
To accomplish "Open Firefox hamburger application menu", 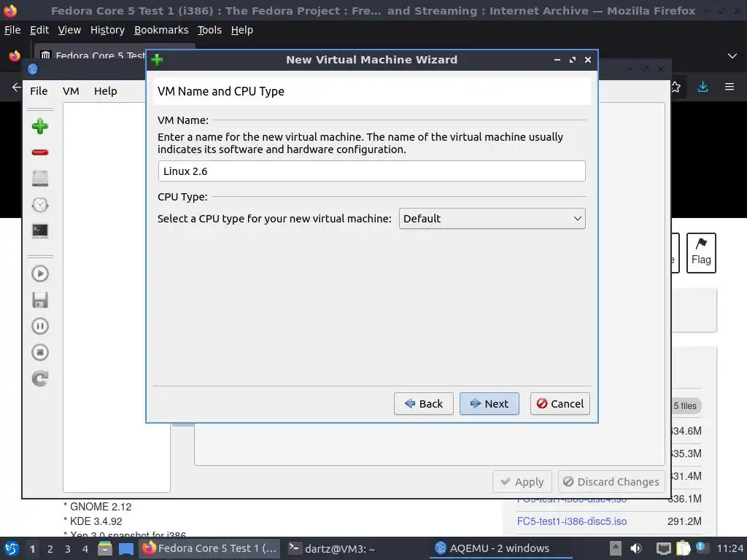I will [x=729, y=87].
